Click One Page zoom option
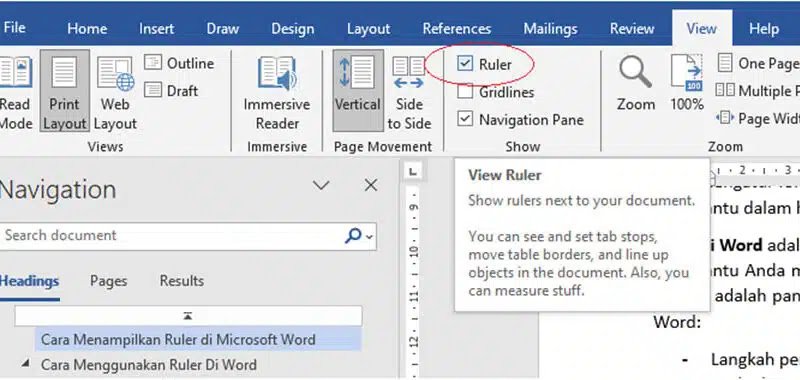Viewport: 800px width, 380px height. point(758,63)
